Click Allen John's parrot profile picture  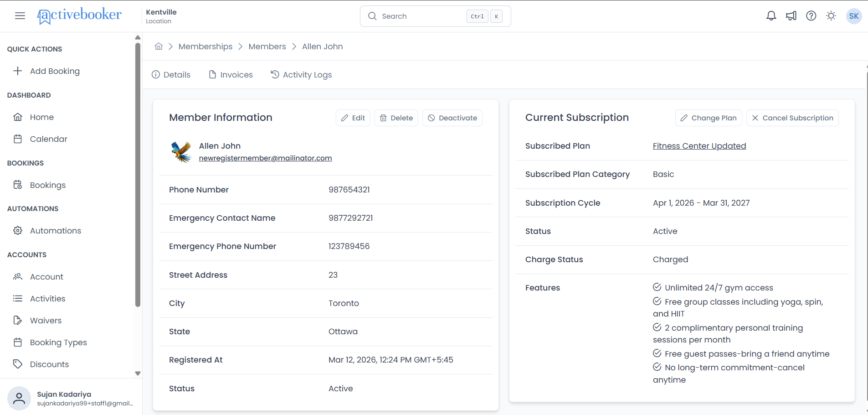pos(181,152)
